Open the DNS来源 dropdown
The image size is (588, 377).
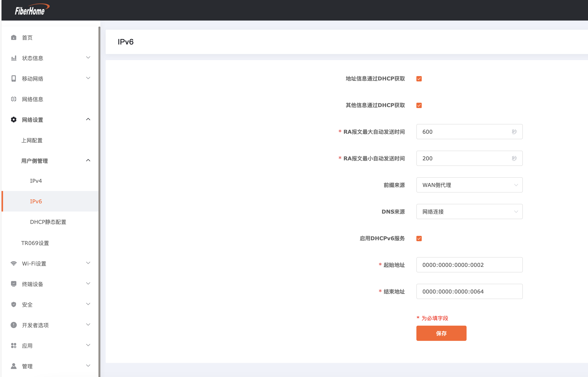tap(469, 212)
